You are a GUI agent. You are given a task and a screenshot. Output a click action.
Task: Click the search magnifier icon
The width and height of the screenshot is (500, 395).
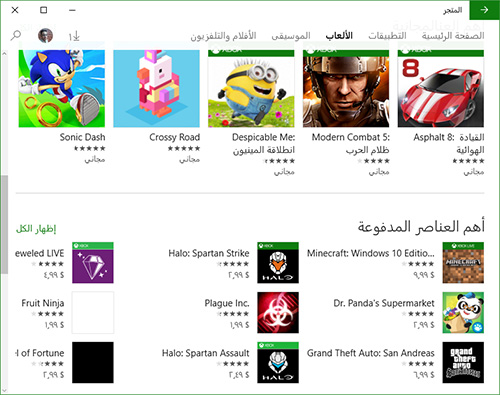15,35
